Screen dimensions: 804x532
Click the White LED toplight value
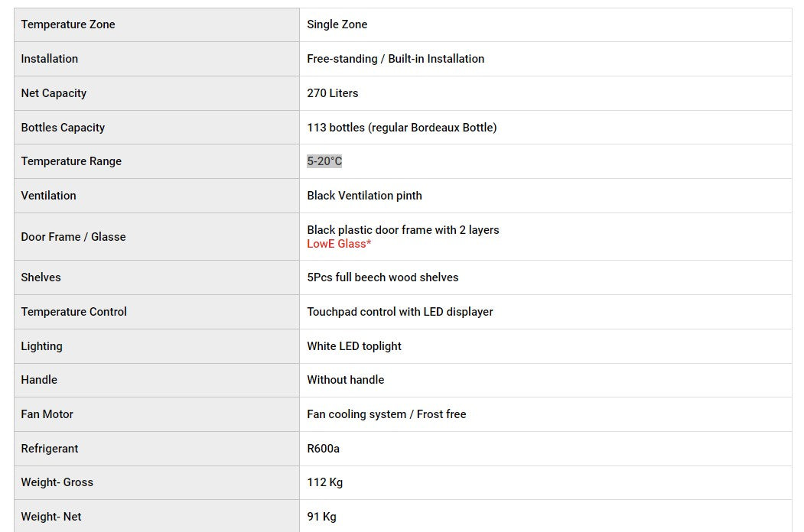pyautogui.click(x=353, y=346)
